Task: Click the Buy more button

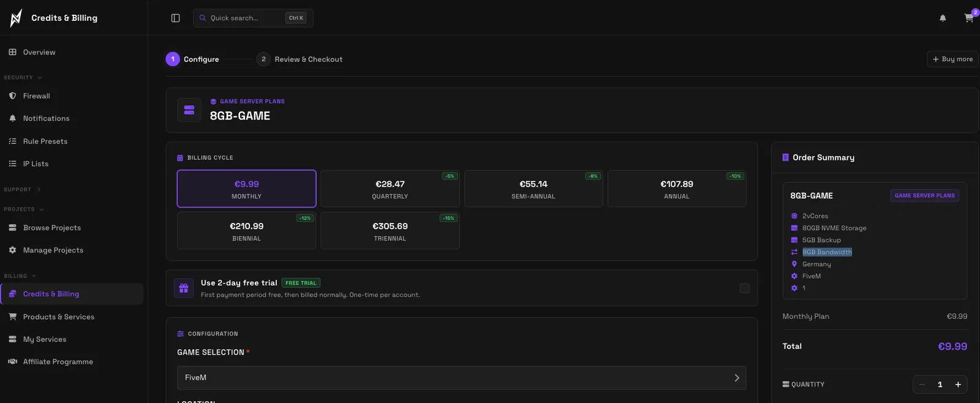Action: [x=952, y=59]
